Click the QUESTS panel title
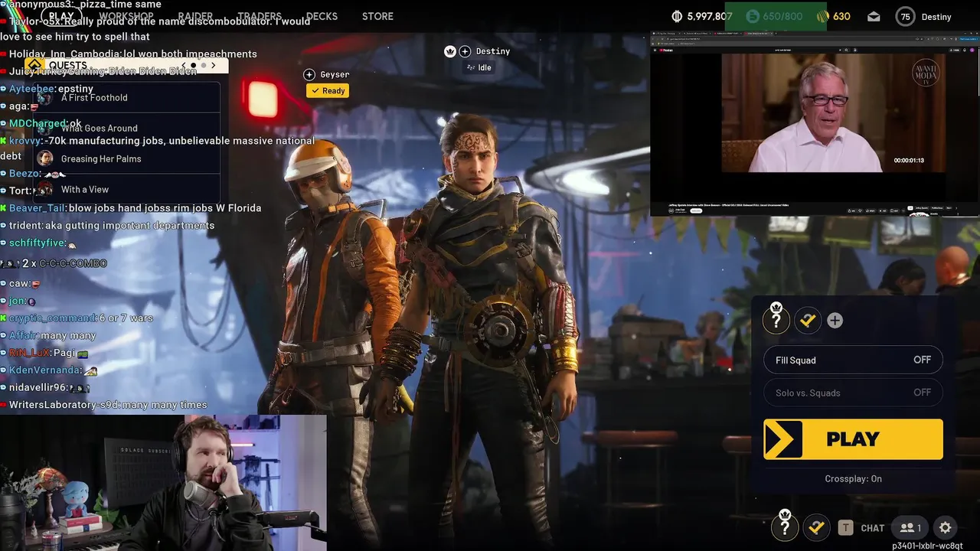Viewport: 980px width, 551px height. point(69,65)
